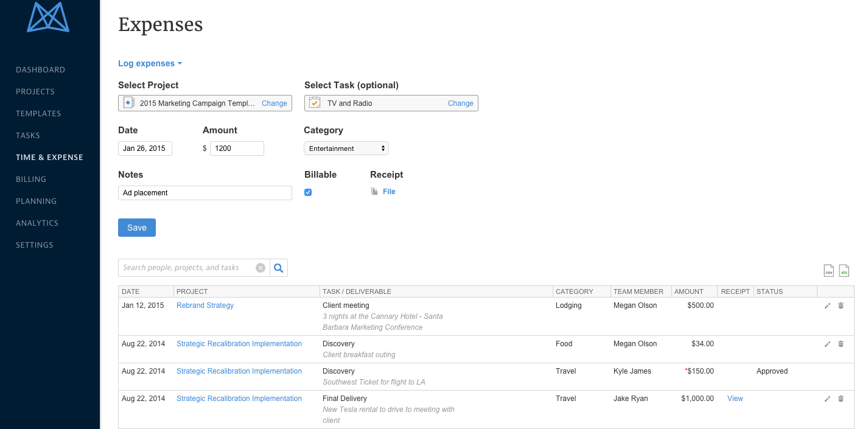Go to Analytics in sidebar
The image size is (868, 429).
click(x=37, y=223)
